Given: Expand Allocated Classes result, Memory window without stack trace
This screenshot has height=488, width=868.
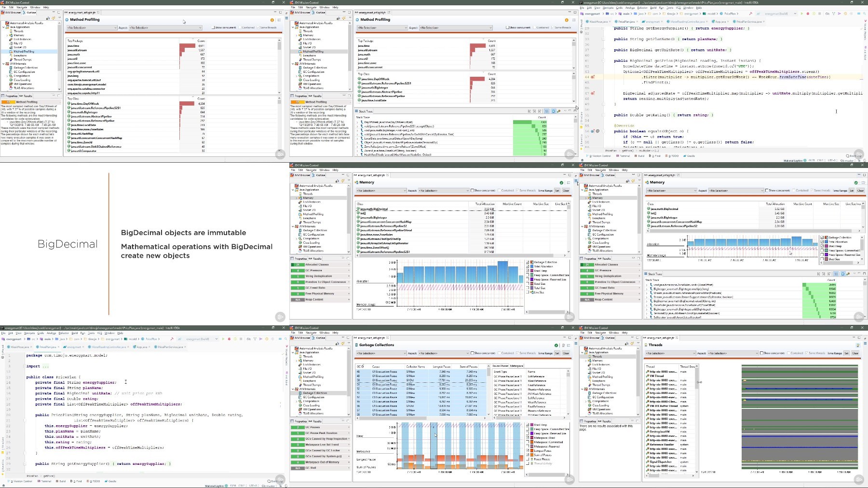Looking at the screenshot, I should click(349, 265).
